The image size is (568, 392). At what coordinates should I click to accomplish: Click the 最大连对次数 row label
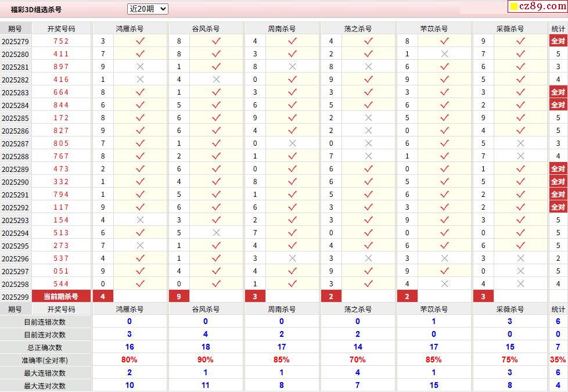(45, 386)
